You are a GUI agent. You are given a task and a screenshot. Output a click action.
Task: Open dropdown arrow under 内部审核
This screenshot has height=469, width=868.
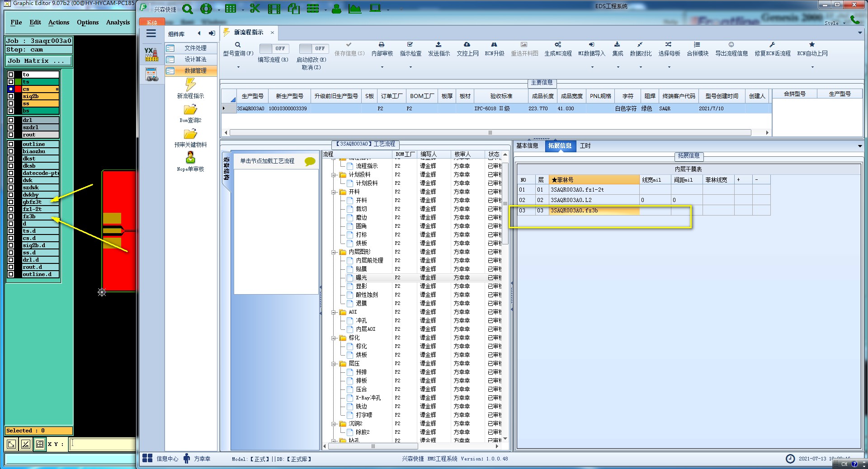382,67
